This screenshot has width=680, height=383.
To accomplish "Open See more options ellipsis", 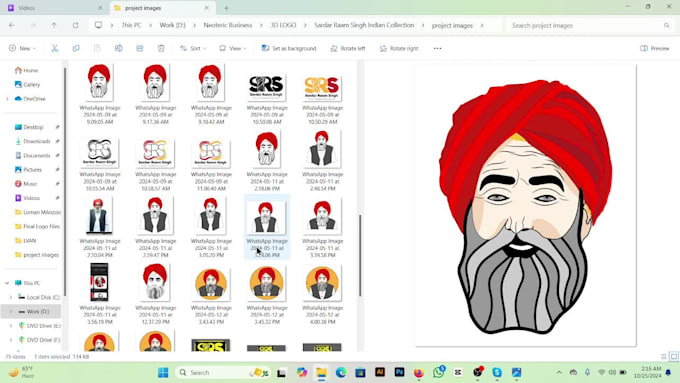I will coord(438,48).
